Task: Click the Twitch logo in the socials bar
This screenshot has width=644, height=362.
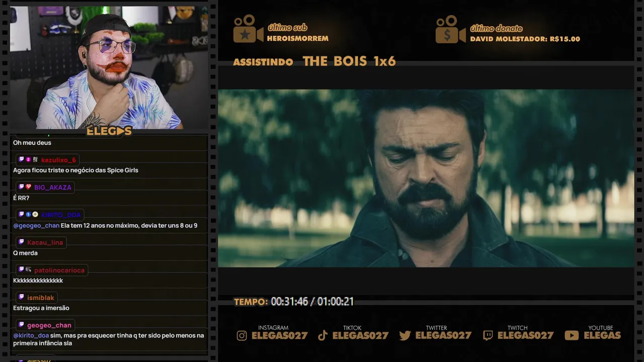Action: pyautogui.click(x=488, y=335)
